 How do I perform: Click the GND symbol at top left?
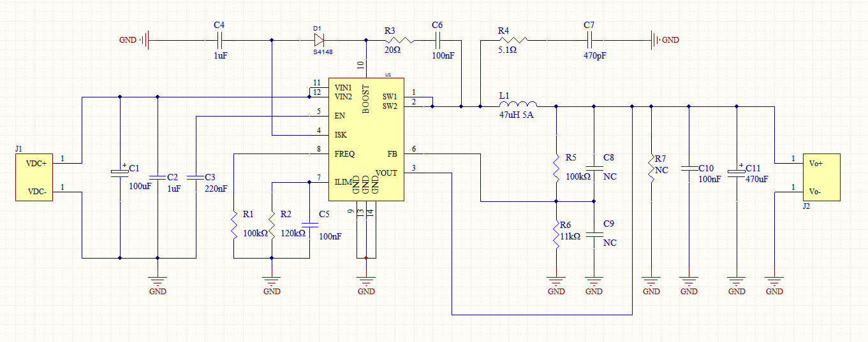(144, 40)
